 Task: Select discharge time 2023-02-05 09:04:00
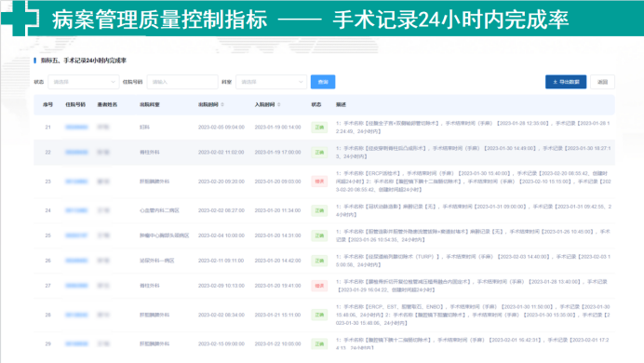point(221,128)
